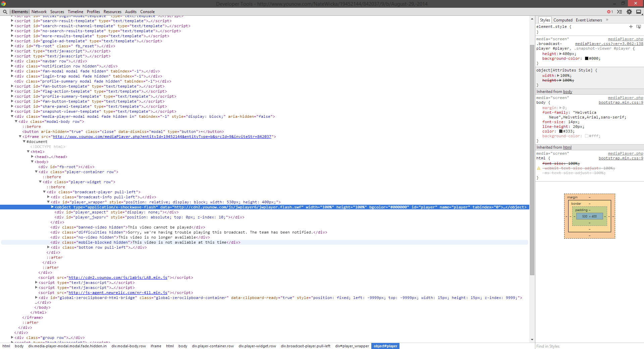
Task: Open the mediaPlayer.php iframe src link
Action: tap(162, 137)
